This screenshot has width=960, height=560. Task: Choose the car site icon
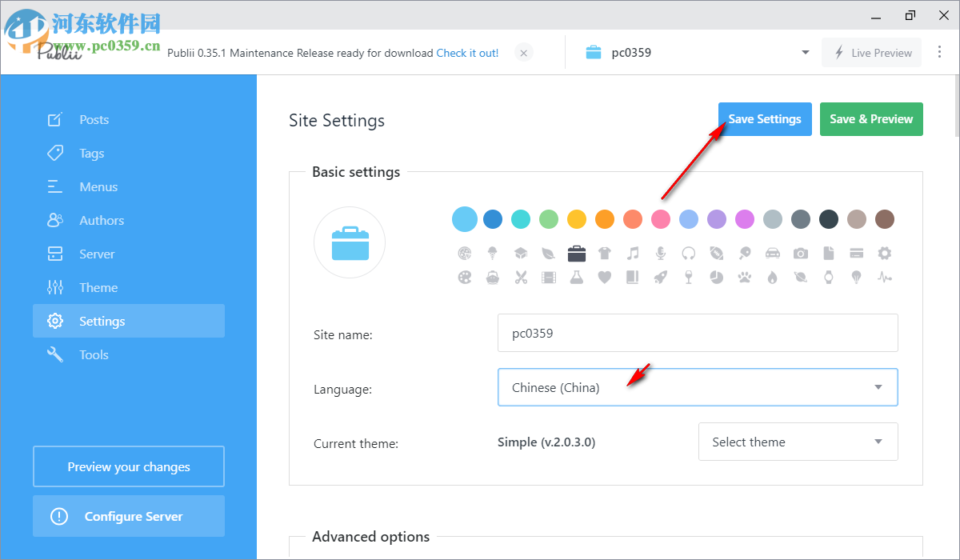(x=773, y=254)
